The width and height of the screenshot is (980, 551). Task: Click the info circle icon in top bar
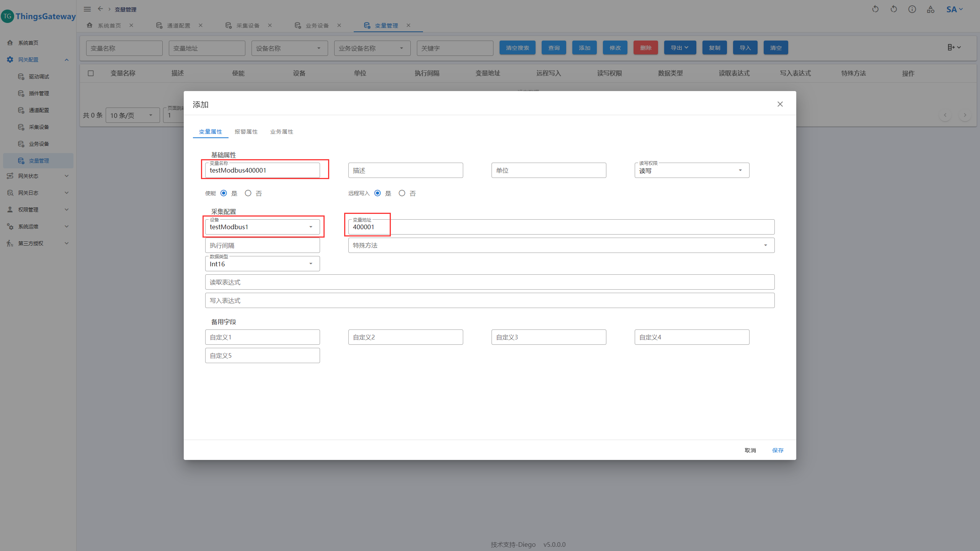(912, 9)
